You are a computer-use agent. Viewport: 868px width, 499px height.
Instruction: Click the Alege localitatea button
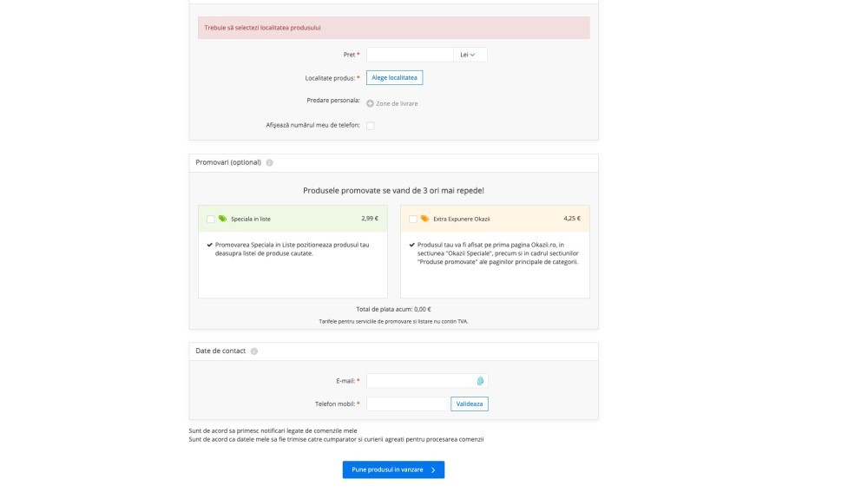(394, 77)
